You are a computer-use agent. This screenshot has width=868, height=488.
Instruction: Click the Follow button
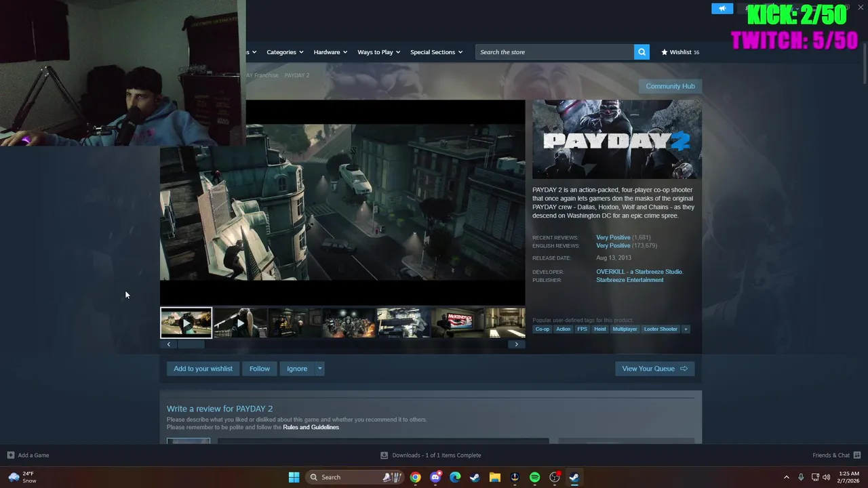[x=260, y=369]
